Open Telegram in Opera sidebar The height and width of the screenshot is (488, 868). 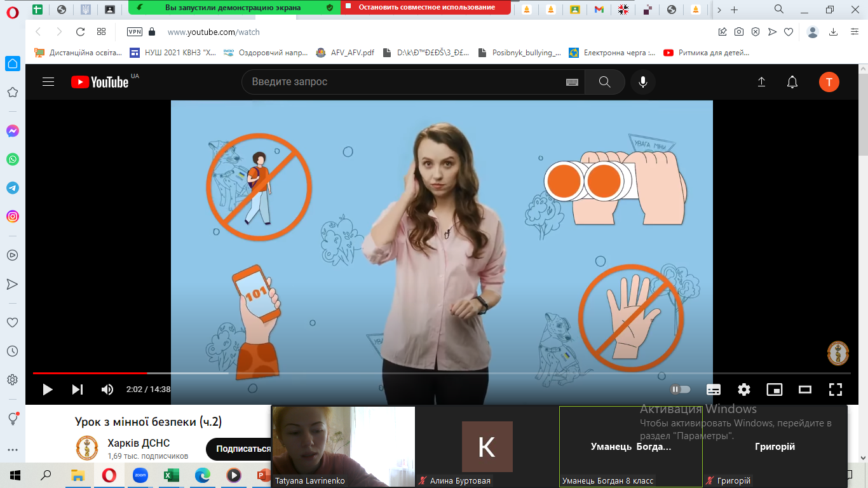[13, 188]
